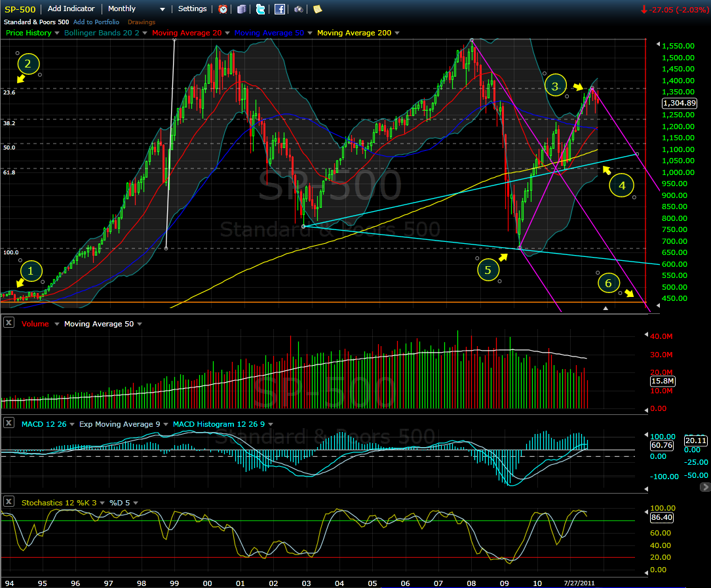Click the camera snapshot icon
The height and width of the screenshot is (588, 711).
tap(298, 9)
